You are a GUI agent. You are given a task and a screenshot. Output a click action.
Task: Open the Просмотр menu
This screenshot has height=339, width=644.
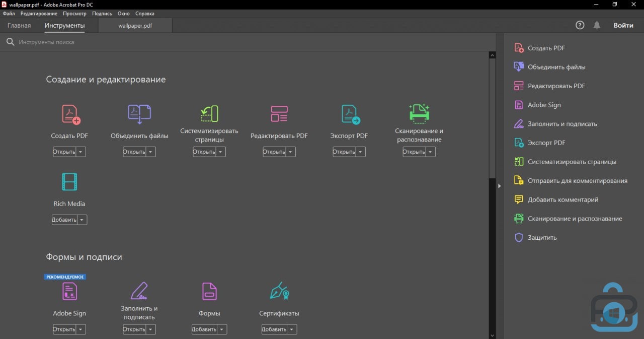point(74,14)
